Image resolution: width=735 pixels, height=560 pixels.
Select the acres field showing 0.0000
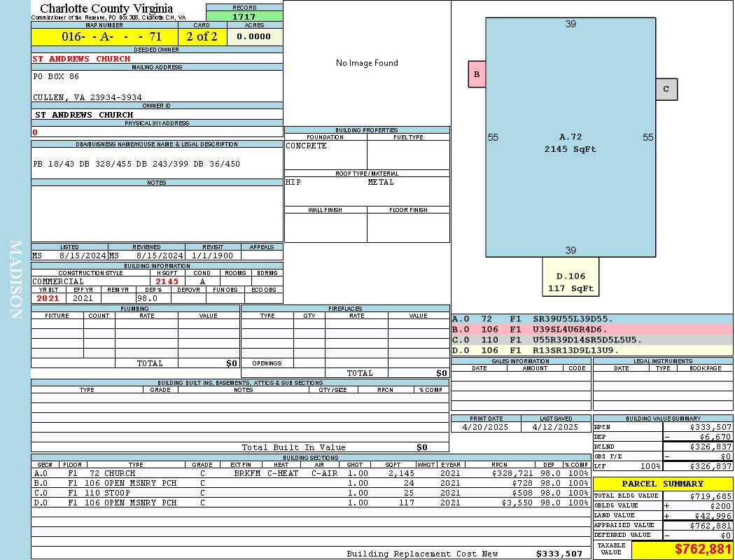click(255, 36)
